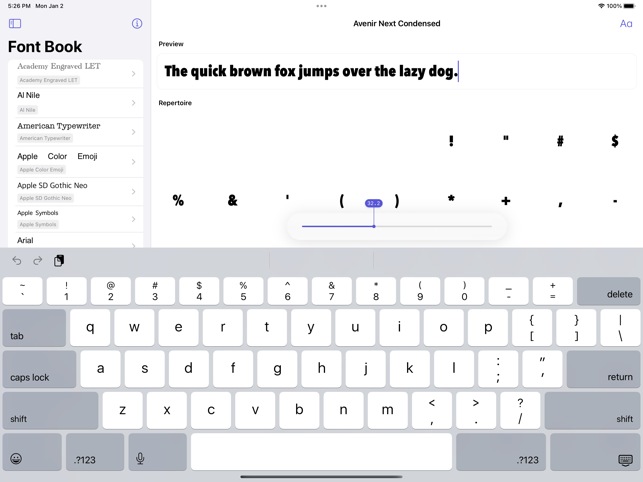Tap the Wi-Fi status icon
Viewport: 643px width, 482px height.
(601, 6)
